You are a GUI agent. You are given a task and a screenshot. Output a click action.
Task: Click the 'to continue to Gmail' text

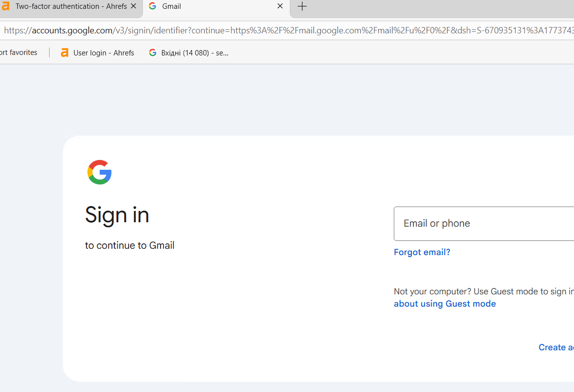coord(130,245)
